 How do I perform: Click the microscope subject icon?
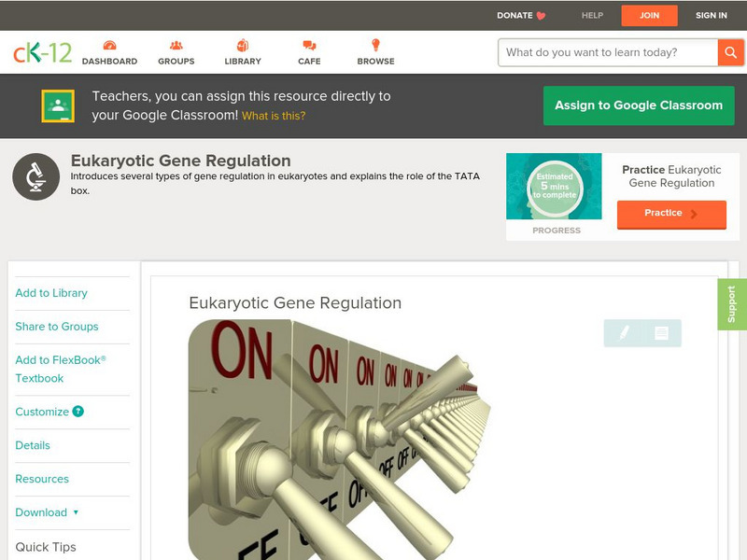pos(35,176)
